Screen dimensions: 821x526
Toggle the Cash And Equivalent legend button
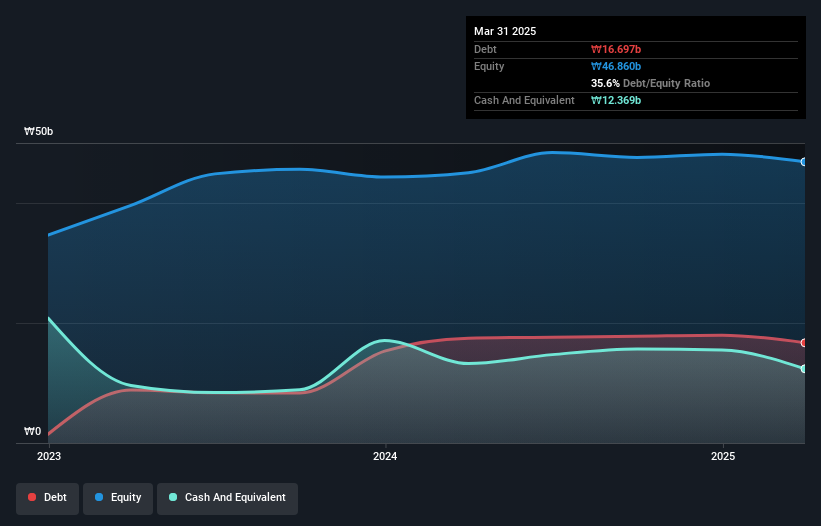[x=227, y=498]
